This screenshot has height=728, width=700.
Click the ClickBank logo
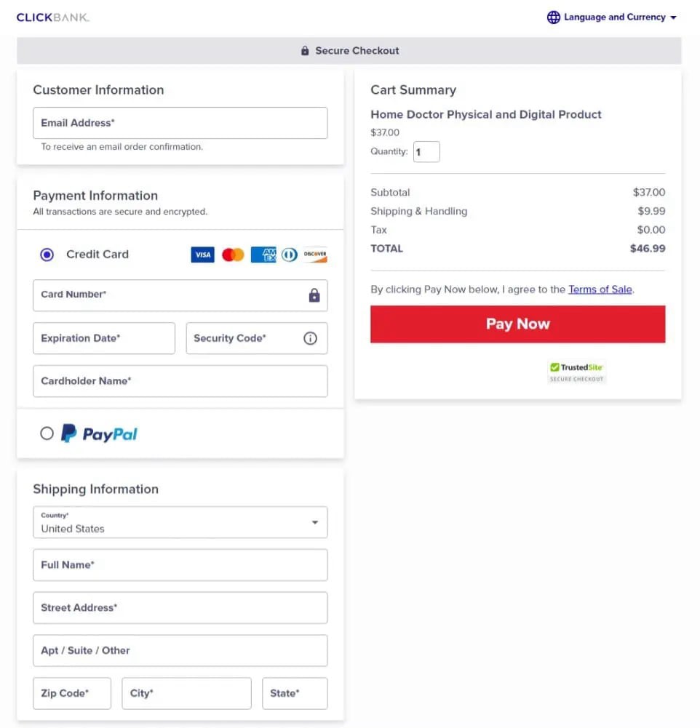pos(53,17)
